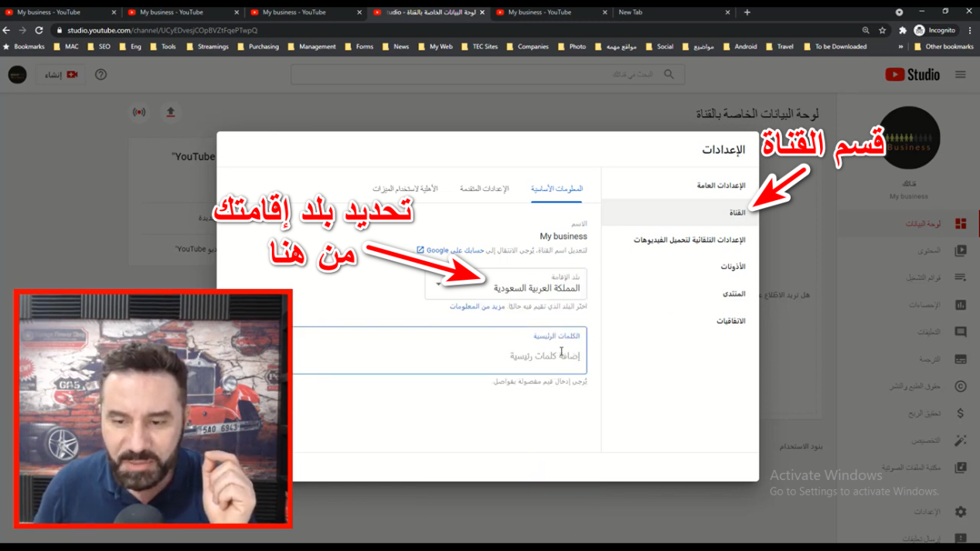The height and width of the screenshot is (551, 980).
Task: Open the hamburger menu beside Studio logo
Action: 960,75
